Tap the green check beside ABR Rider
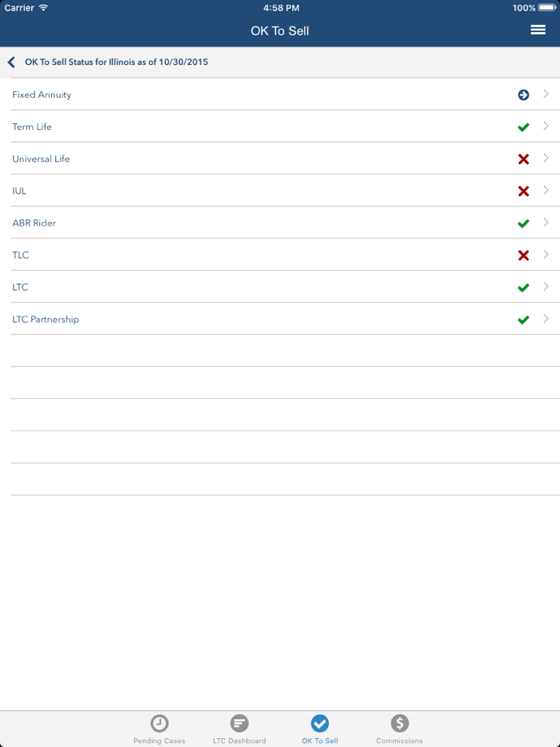 click(523, 223)
